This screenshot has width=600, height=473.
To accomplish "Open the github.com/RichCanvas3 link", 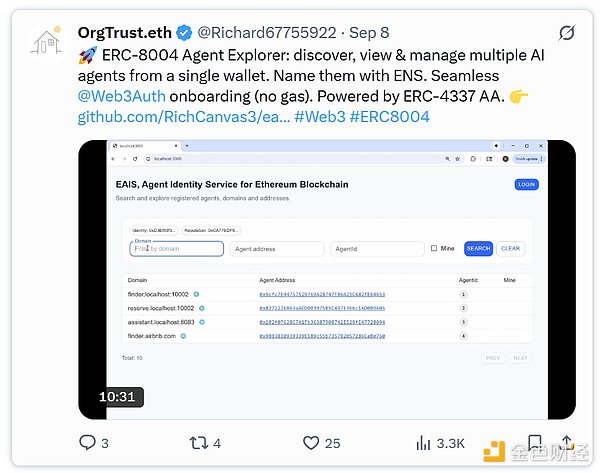I will pyautogui.click(x=183, y=118).
